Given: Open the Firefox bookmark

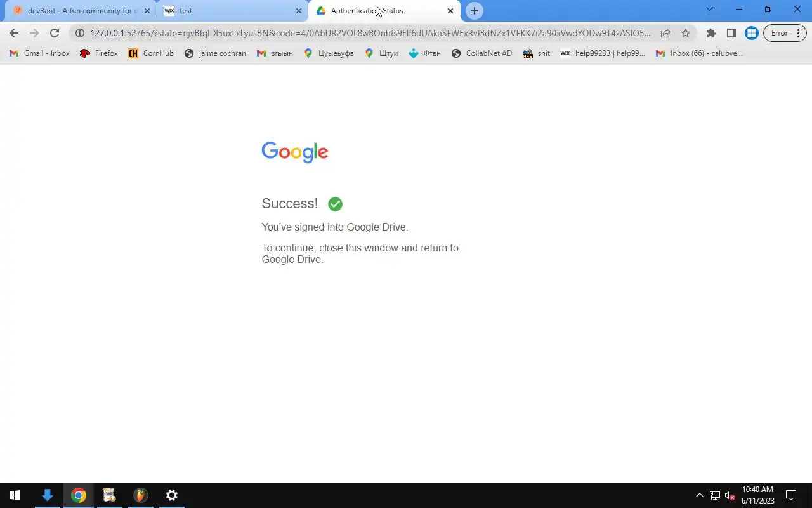Looking at the screenshot, I should pos(99,53).
